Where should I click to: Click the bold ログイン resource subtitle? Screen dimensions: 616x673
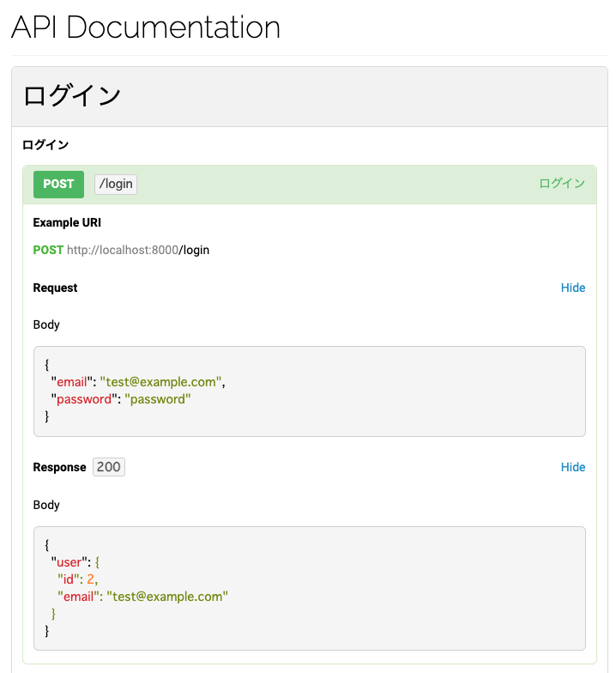pyautogui.click(x=45, y=145)
